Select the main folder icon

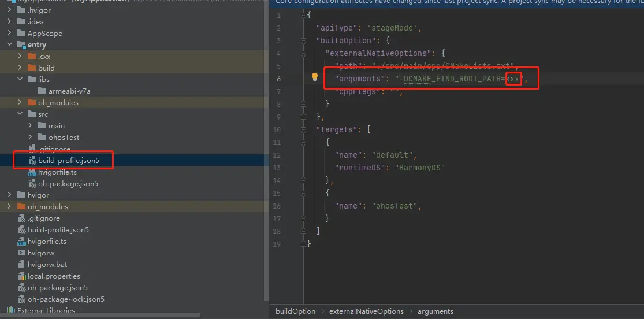42,125
